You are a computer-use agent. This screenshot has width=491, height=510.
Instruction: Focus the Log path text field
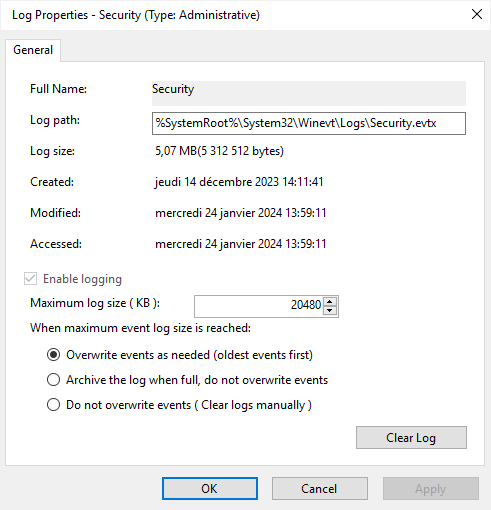[309, 123]
